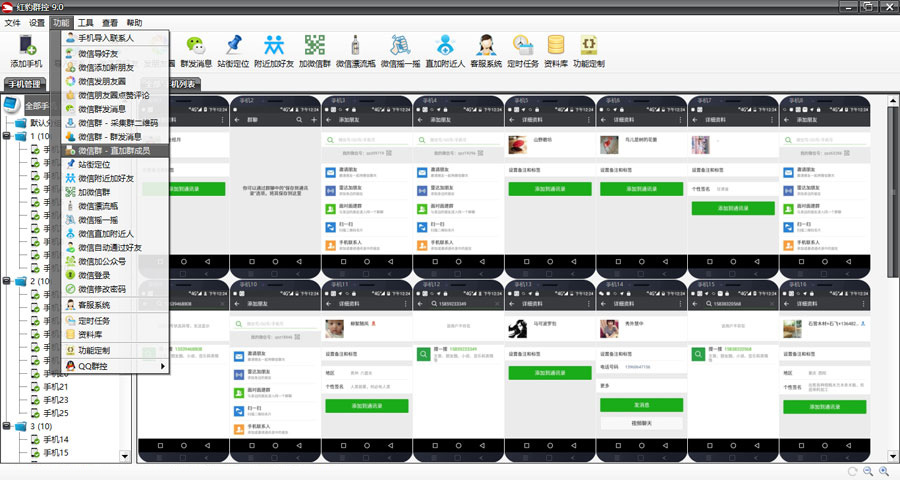
Task: Pick 微信摇一摇 in the dropdown menu
Action: point(115,220)
